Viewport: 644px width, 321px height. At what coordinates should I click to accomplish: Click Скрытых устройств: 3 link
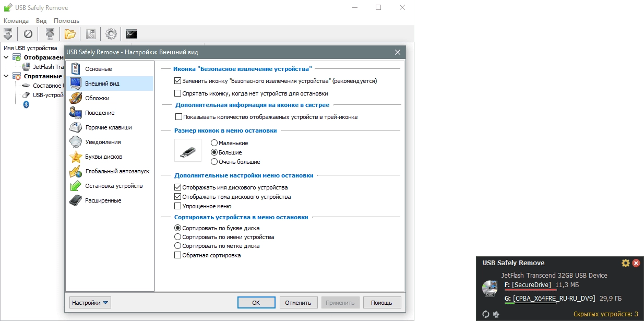[606, 314]
